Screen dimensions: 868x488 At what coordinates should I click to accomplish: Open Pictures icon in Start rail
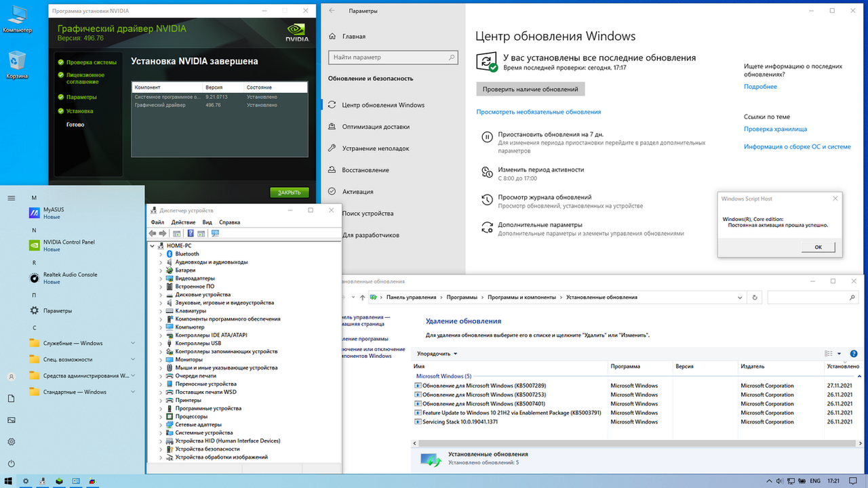(x=12, y=420)
